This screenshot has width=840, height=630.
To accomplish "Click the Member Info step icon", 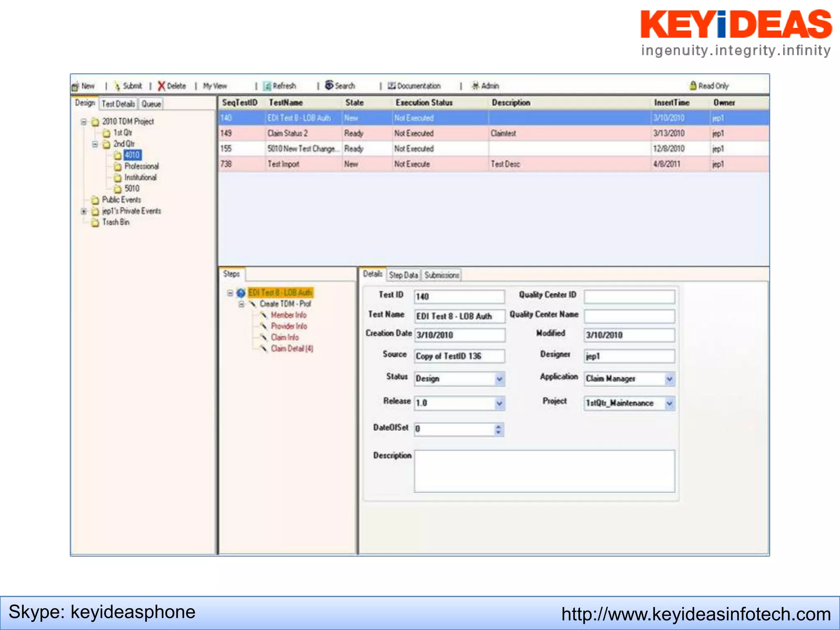I will pos(264,315).
